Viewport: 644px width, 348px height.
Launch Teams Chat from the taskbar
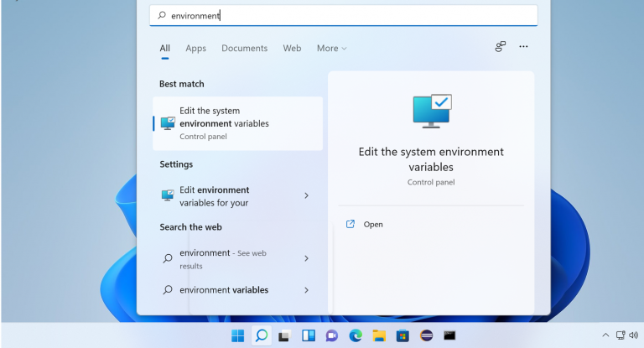coord(331,336)
